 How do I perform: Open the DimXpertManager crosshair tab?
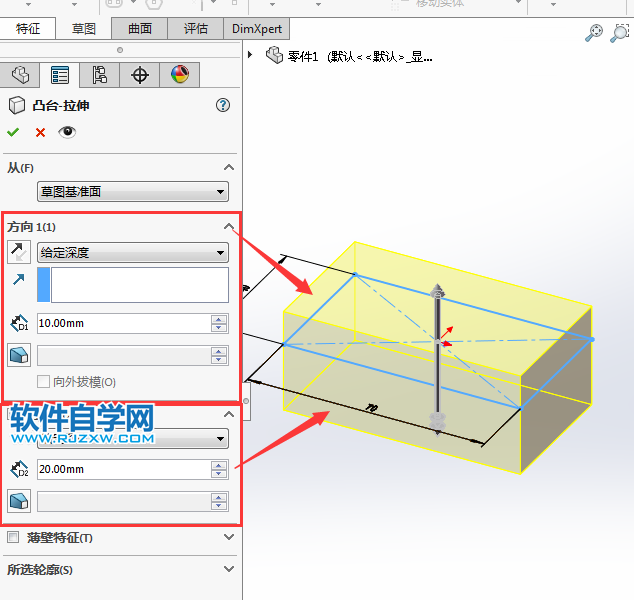coord(140,75)
